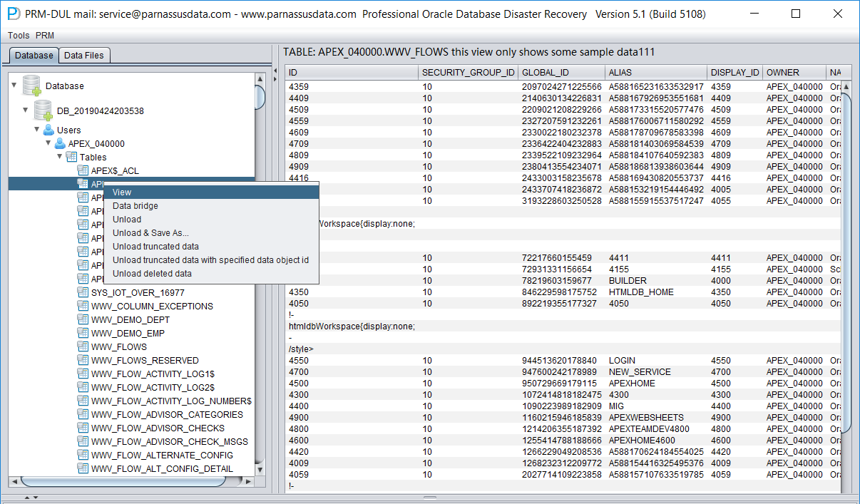Click the DB_20190424203538 database icon

43,110
